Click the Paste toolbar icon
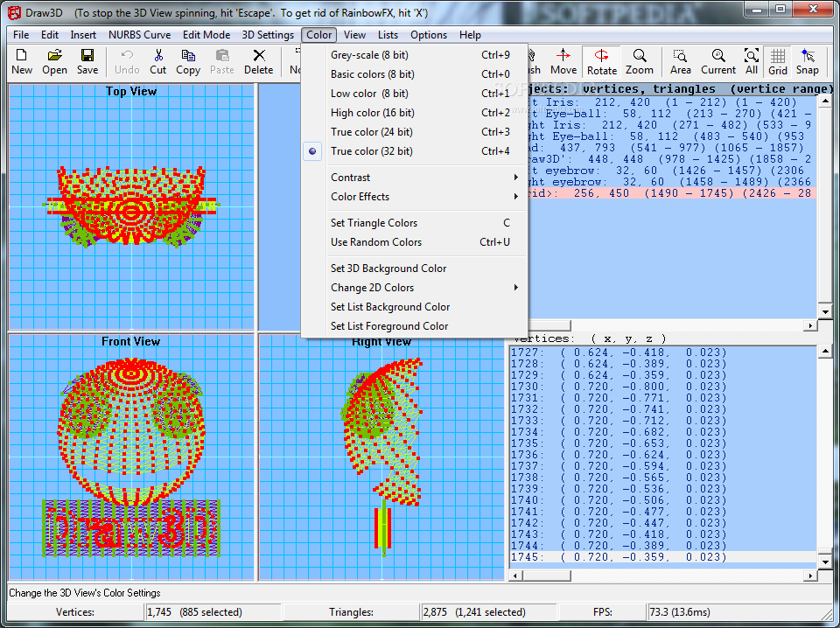This screenshot has height=628, width=840. 221,61
